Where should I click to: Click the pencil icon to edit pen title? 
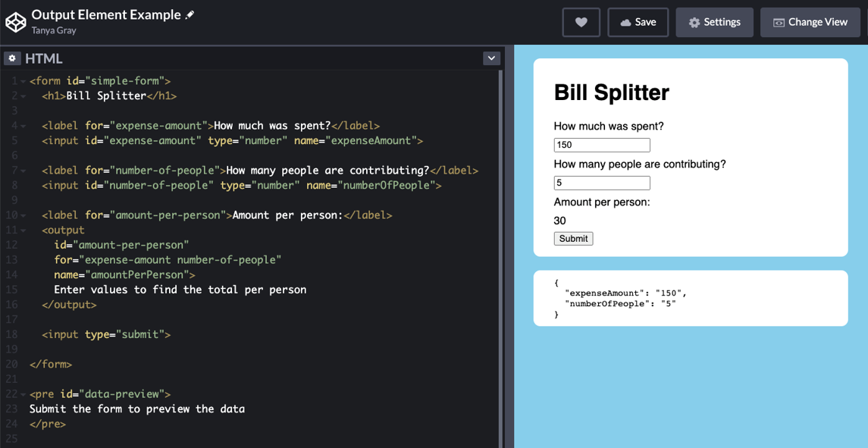pyautogui.click(x=190, y=14)
